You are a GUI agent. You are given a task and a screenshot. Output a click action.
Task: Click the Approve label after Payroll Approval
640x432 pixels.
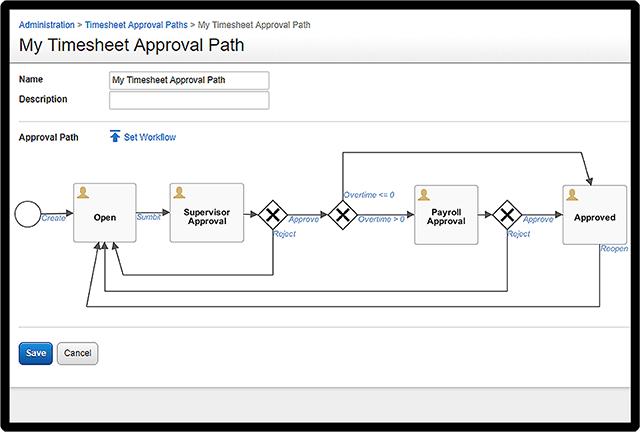[x=538, y=220]
